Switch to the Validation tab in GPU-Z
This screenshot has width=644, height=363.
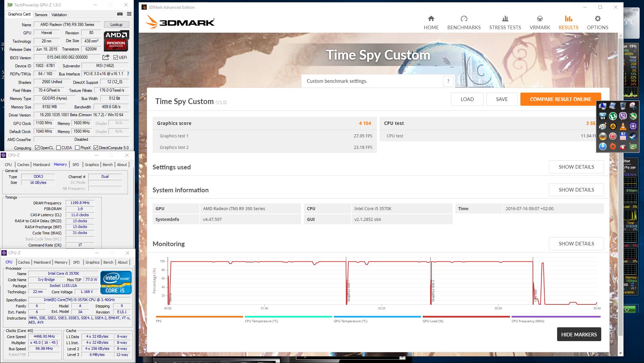(x=59, y=14)
